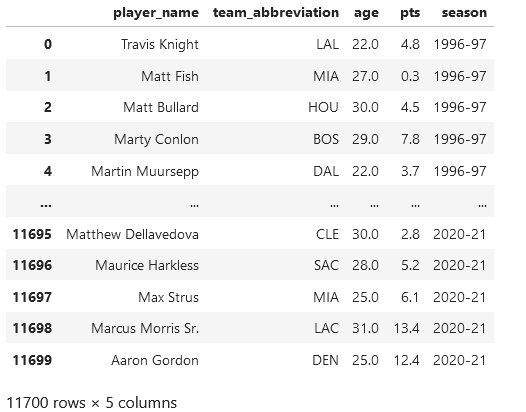Click the 11700 rows × 5 columns summary
Screen dimensions: 526x412
tap(92, 403)
